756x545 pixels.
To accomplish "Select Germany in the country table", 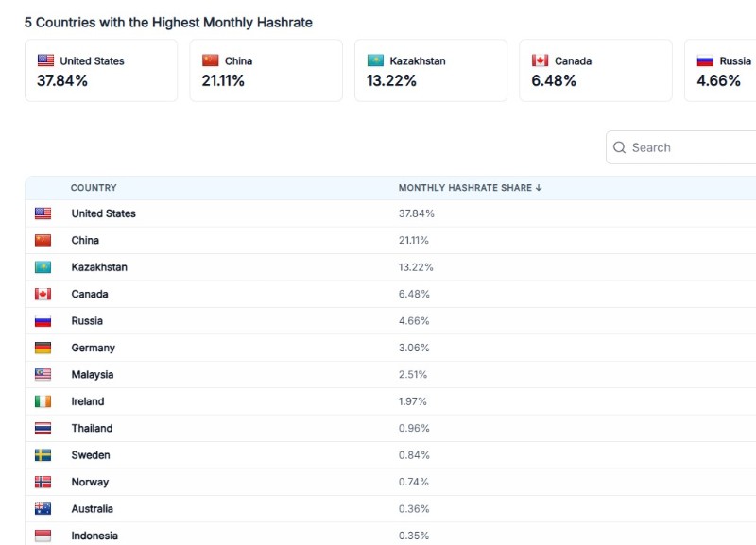I will click(x=93, y=348).
